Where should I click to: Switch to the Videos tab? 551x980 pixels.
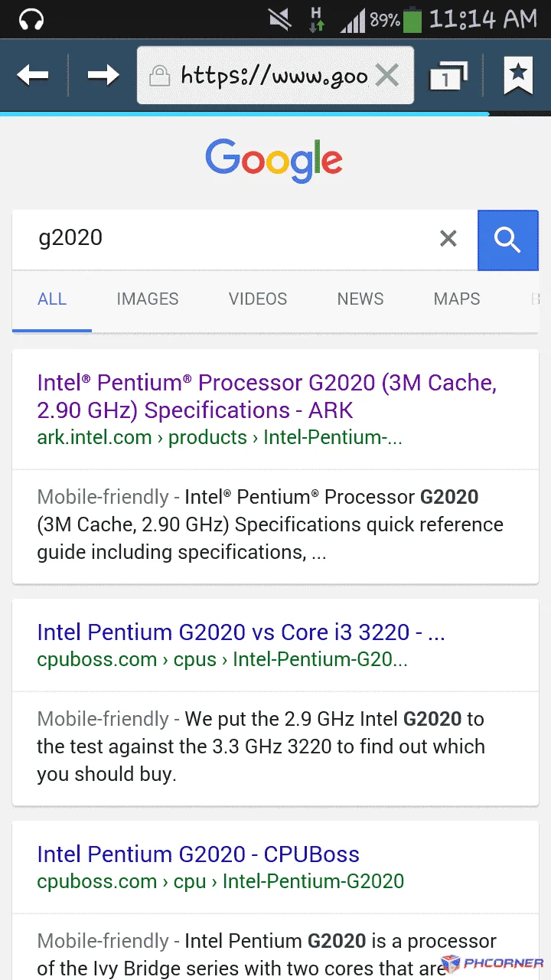coord(258,299)
